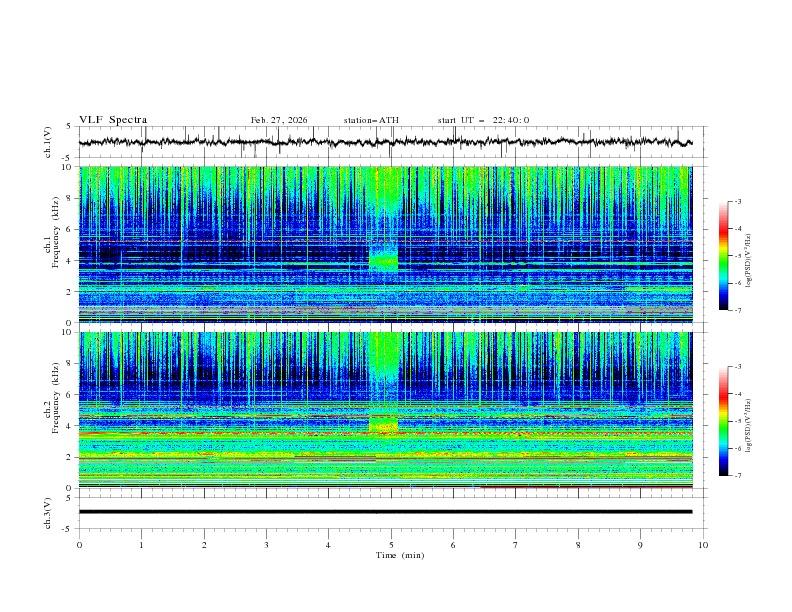This screenshot has width=792, height=612.
Task: Click the ch.3(V) axis label
Action: (48, 513)
